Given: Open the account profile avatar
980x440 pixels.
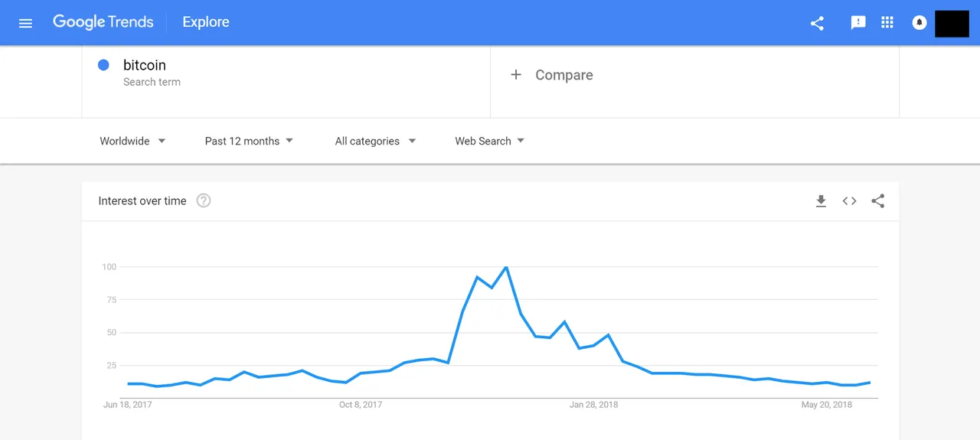Looking at the screenshot, I should 952,23.
